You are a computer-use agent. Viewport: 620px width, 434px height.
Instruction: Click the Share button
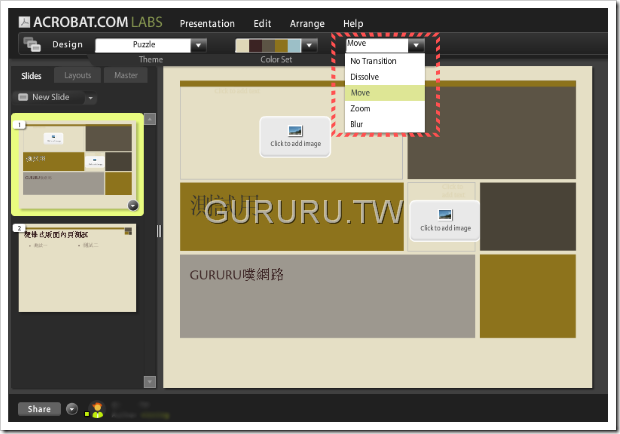point(39,409)
